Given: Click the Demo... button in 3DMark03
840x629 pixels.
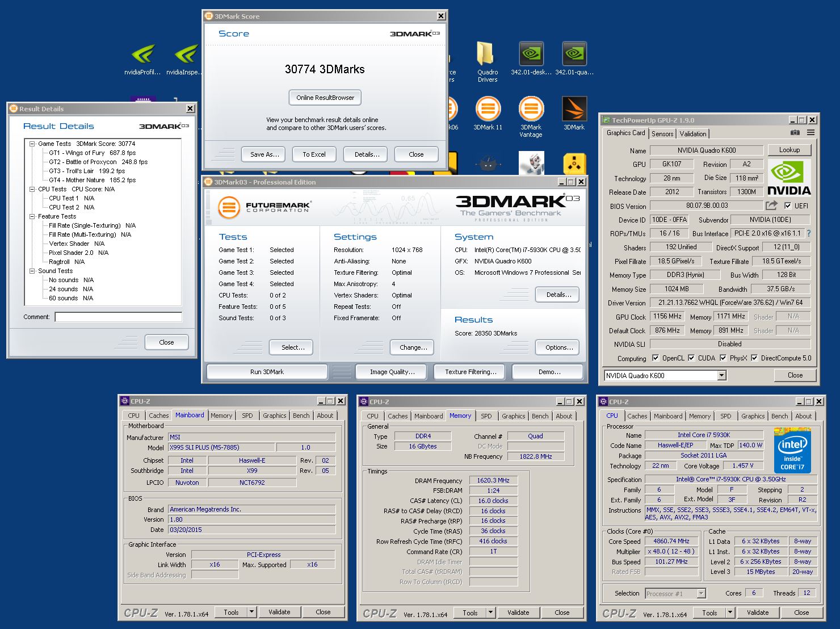Looking at the screenshot, I should coord(549,372).
